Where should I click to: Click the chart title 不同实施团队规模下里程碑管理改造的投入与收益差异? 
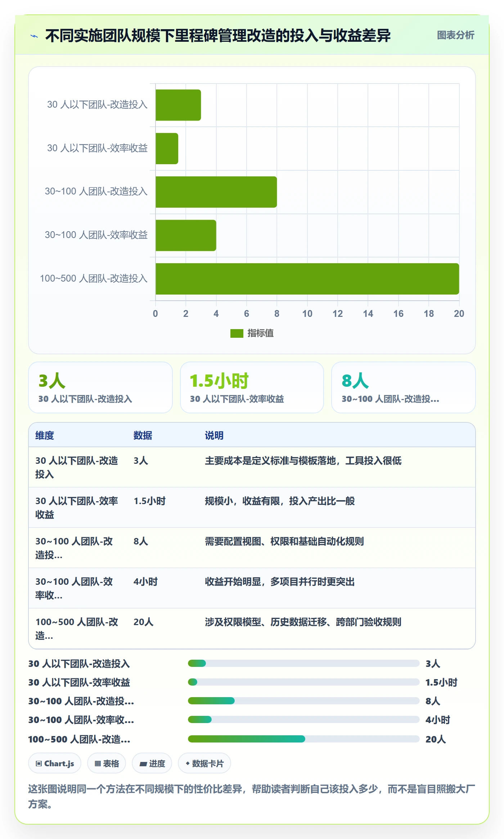point(218,36)
